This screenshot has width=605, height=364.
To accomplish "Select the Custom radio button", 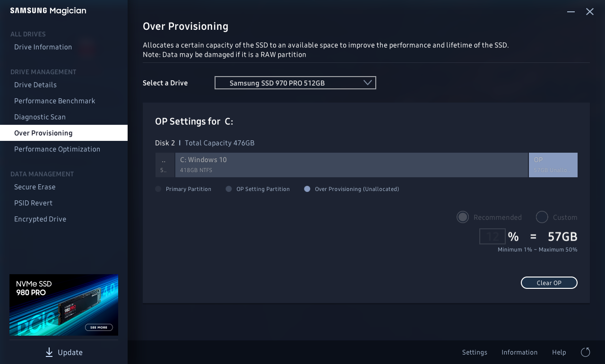I will click(542, 217).
